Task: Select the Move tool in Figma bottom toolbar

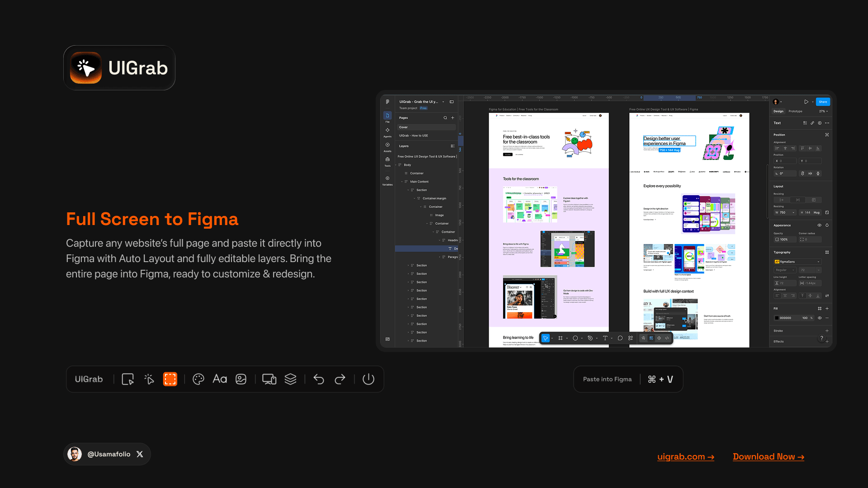Action: (546, 338)
